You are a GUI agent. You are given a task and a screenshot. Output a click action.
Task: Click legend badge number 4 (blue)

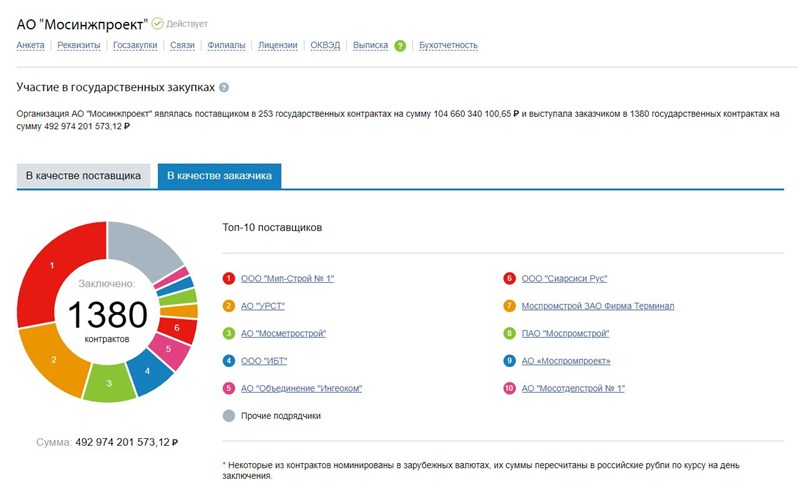(x=229, y=361)
